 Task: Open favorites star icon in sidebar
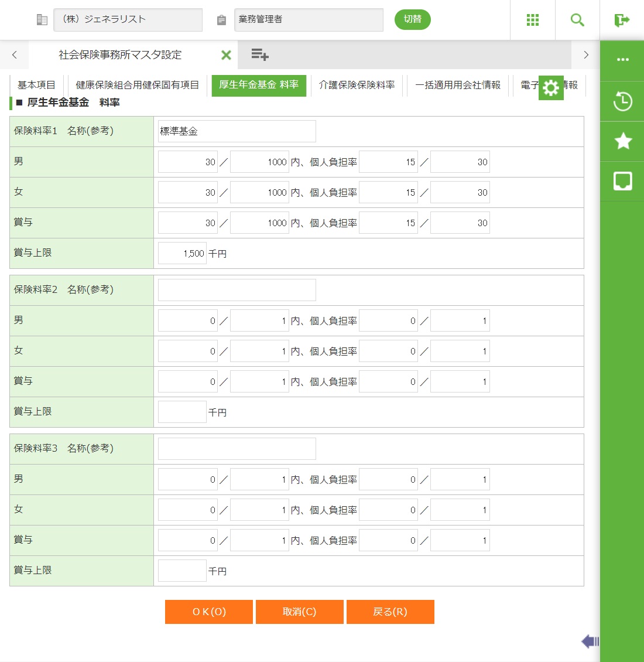[622, 141]
